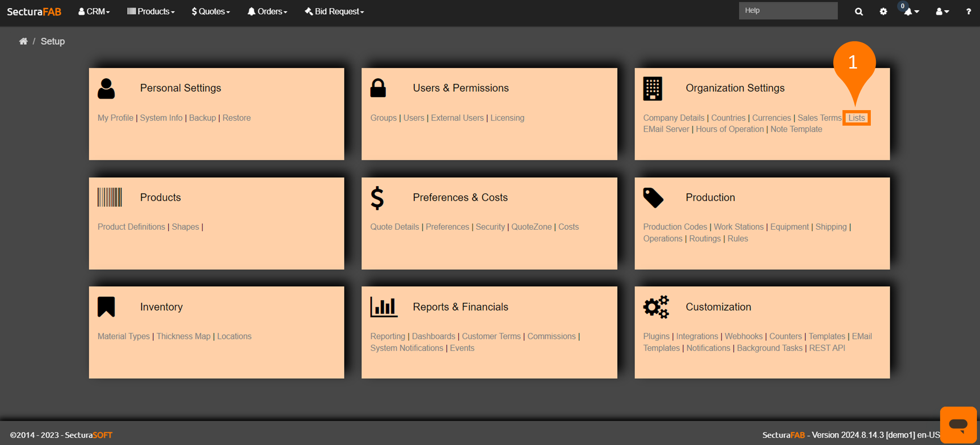Expand the notifications bell dropdown

point(911,12)
